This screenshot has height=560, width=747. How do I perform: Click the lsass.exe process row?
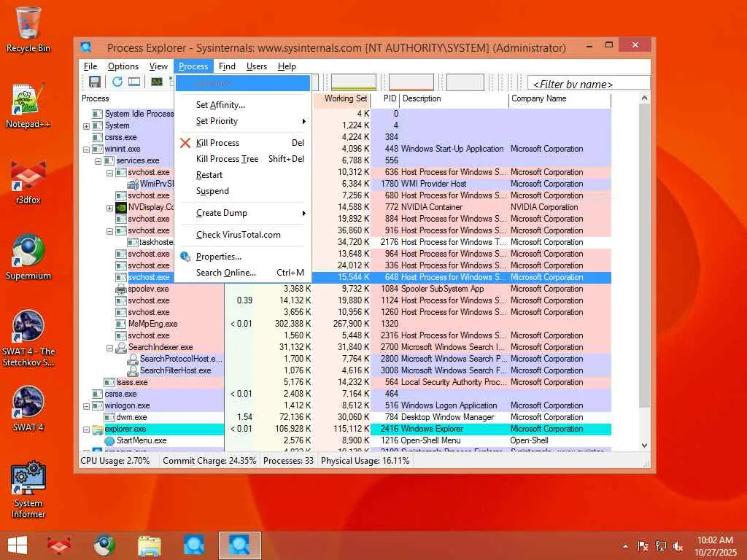point(345,382)
